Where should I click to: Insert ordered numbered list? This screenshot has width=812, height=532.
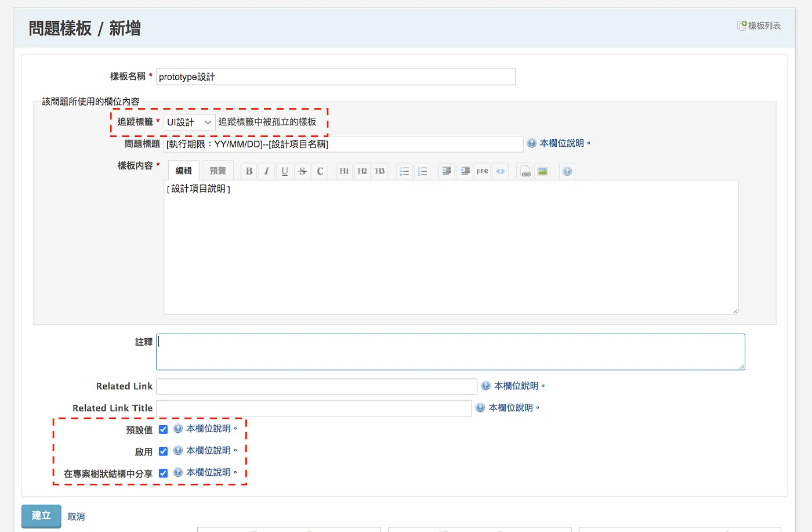point(423,171)
